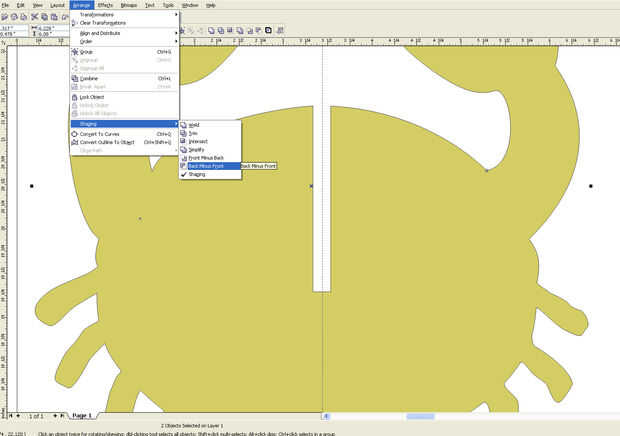Open the Effects menu
620x436 pixels.
click(105, 5)
